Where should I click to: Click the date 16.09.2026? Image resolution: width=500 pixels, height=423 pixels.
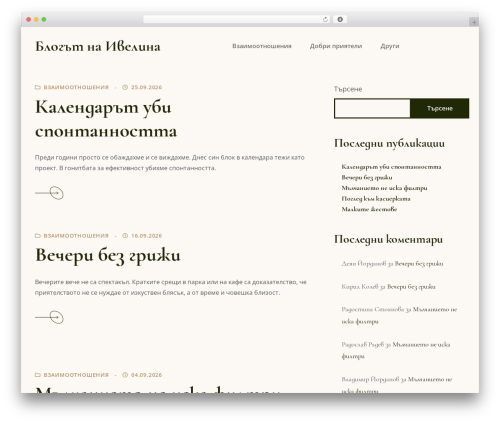[146, 236]
